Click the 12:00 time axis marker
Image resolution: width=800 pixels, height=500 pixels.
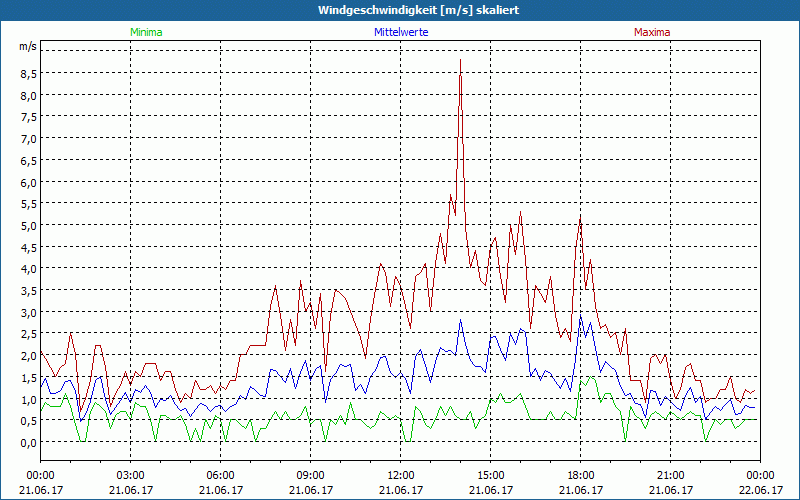click(x=400, y=475)
